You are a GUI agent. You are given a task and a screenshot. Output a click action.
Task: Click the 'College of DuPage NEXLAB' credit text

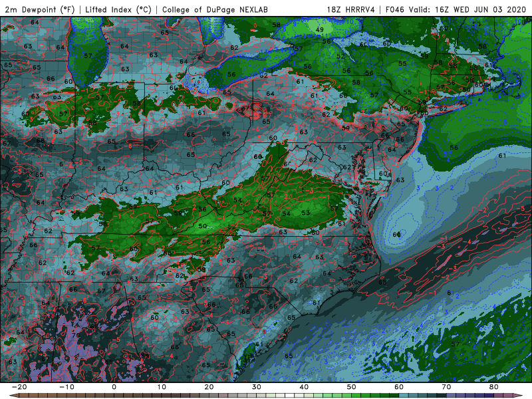coord(215,9)
